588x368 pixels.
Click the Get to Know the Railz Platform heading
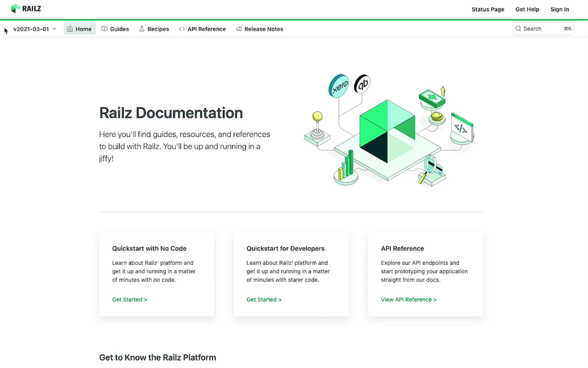(x=158, y=358)
